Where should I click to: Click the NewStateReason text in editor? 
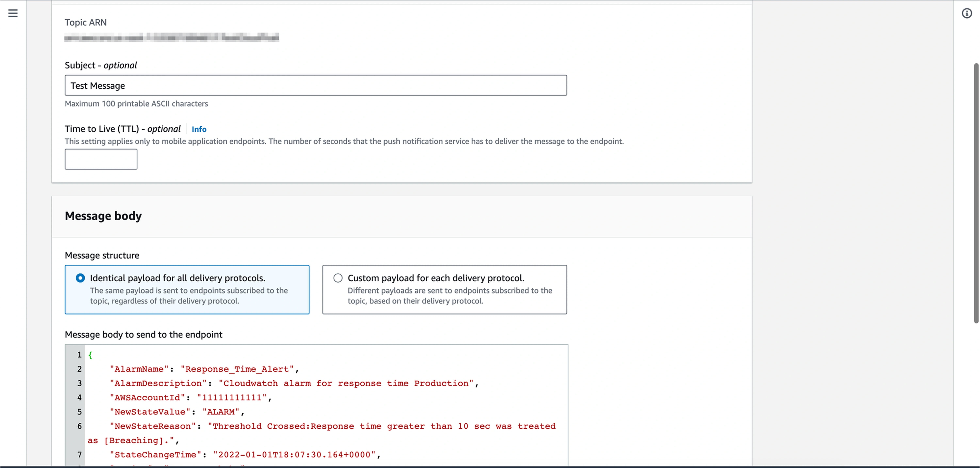point(380,426)
